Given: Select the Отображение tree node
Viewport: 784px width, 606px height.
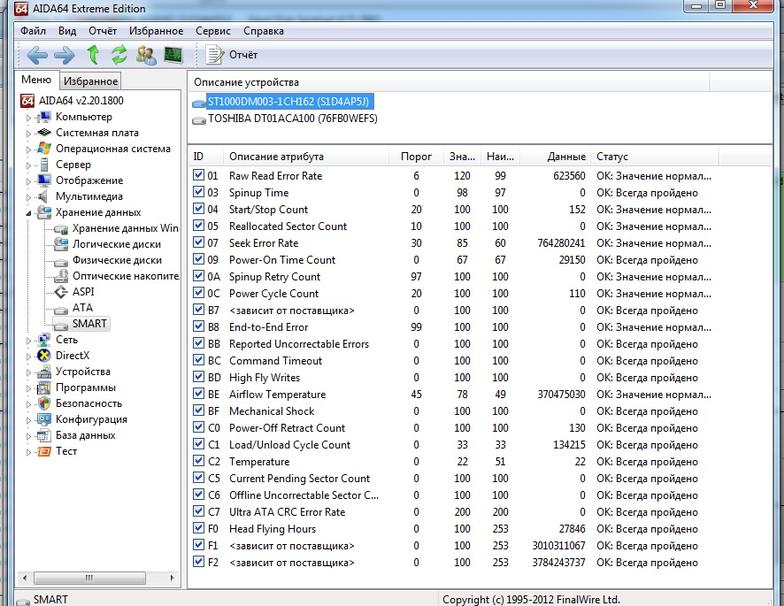Looking at the screenshot, I should coord(89,180).
